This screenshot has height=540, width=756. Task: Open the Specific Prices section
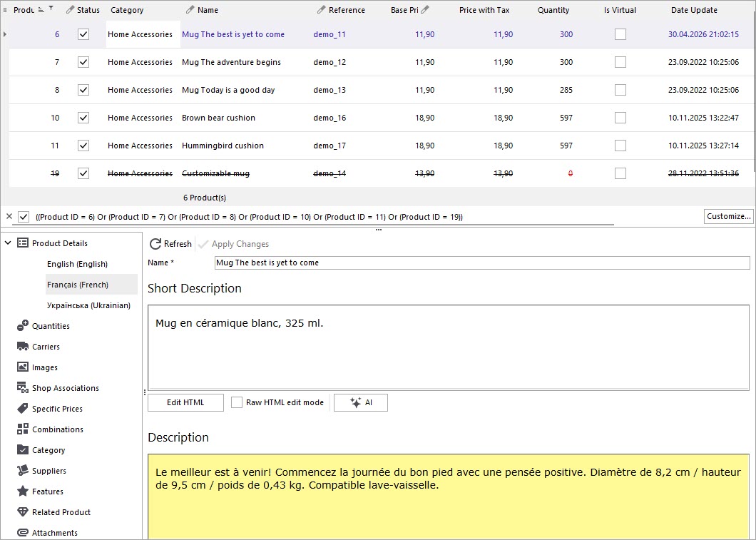57,408
